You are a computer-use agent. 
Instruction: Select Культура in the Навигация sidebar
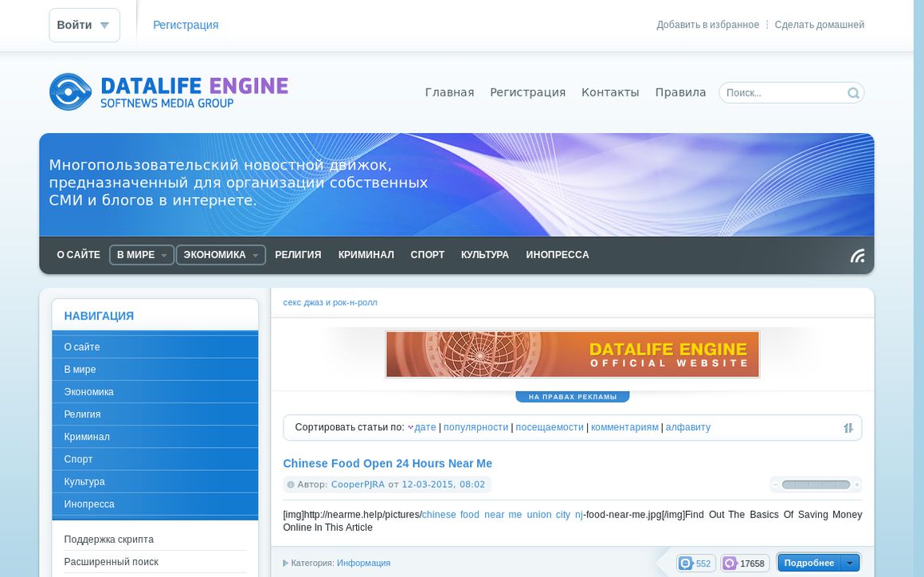[x=155, y=481]
